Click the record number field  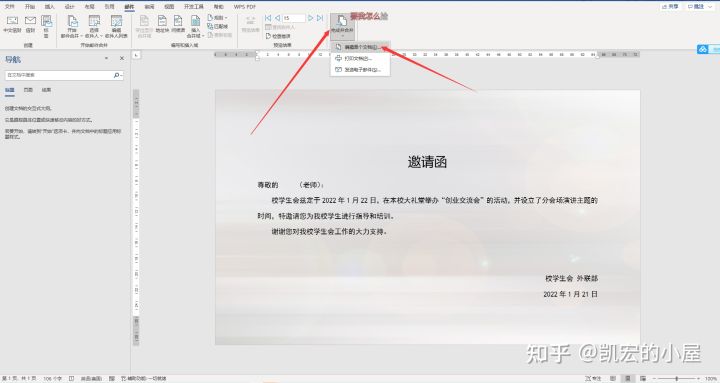tap(293, 18)
